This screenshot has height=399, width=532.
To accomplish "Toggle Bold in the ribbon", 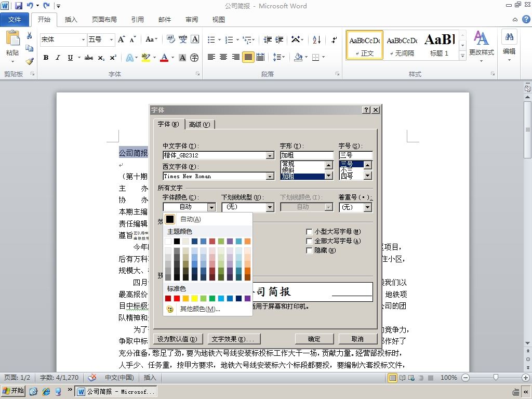I will click(x=46, y=58).
